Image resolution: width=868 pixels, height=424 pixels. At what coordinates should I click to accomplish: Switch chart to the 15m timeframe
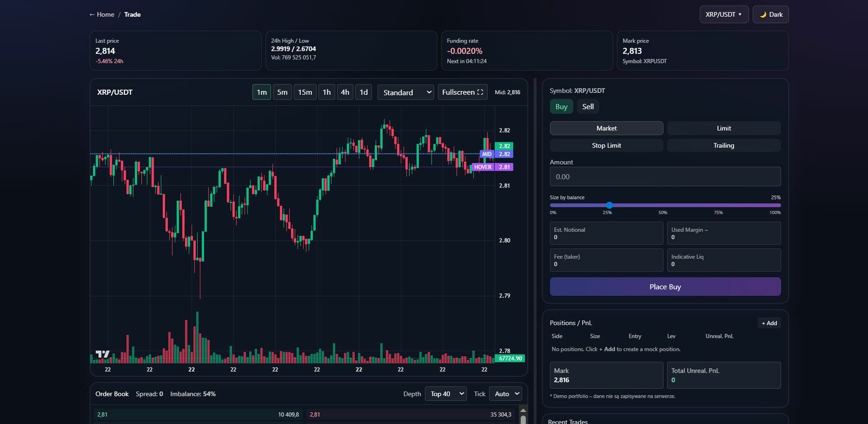[x=305, y=92]
